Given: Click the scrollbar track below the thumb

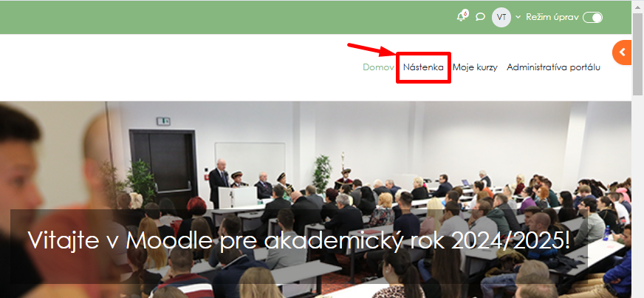Looking at the screenshot, I should point(638,197).
